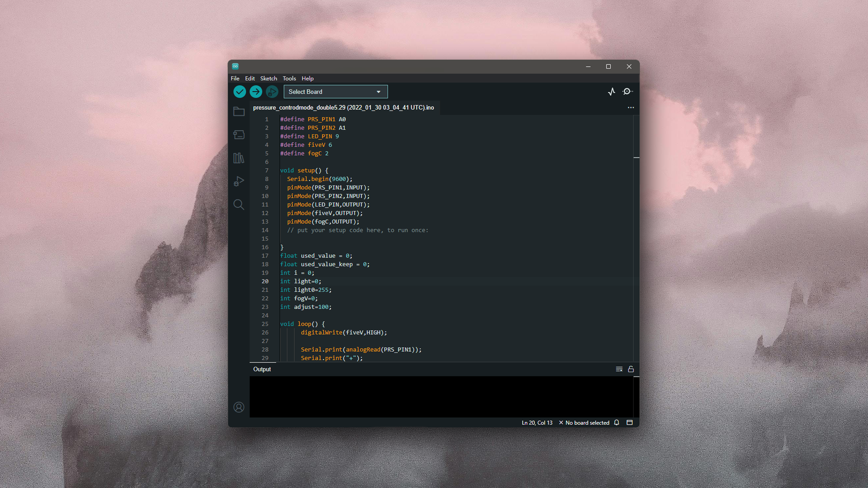This screenshot has width=868, height=488.
Task: Open the Sketchbook folder panel
Action: coord(239,111)
